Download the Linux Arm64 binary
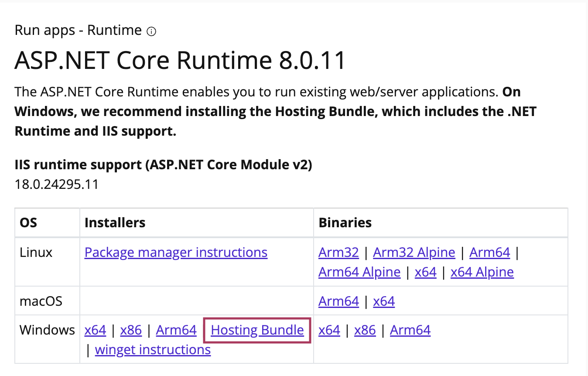This screenshot has height=376, width=588. click(489, 253)
